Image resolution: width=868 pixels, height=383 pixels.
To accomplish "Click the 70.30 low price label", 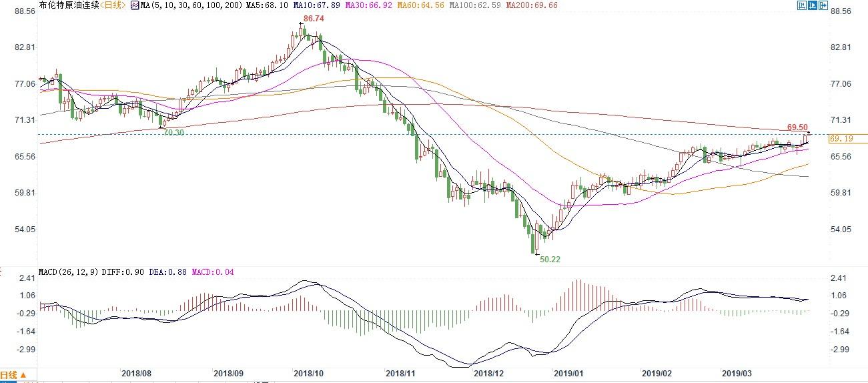I will pos(174,132).
